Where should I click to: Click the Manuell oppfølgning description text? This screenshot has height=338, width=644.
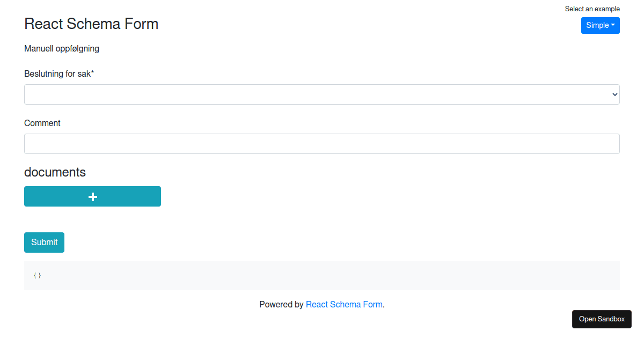pyautogui.click(x=62, y=49)
